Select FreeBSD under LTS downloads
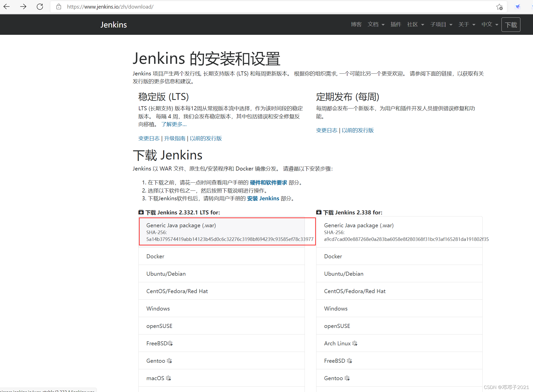The width and height of the screenshot is (533, 392). pos(221,343)
